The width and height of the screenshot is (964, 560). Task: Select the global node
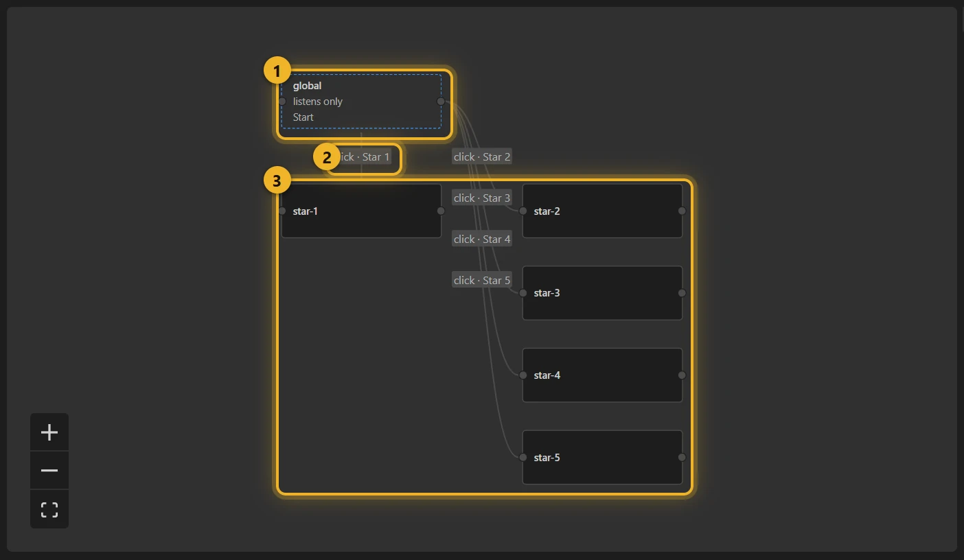(x=361, y=102)
